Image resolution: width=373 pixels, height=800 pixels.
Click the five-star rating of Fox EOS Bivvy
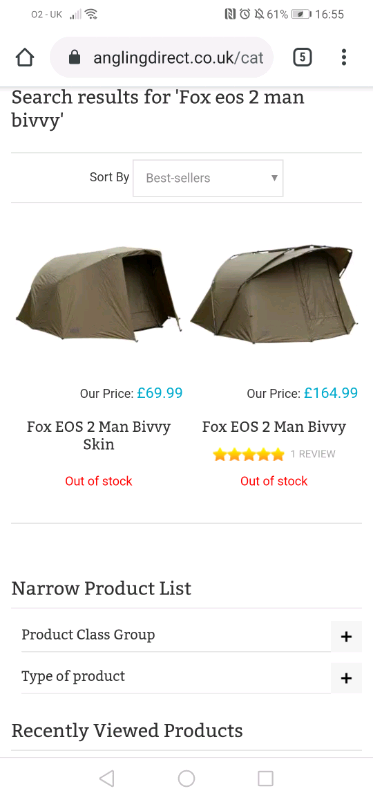(248, 454)
